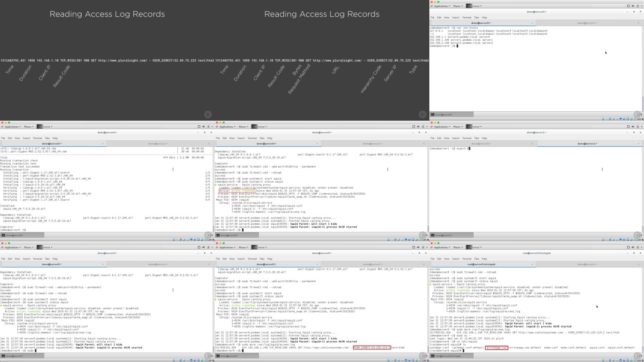Click the volume icon in the root@server0:/etc/squid terminal

633,247
